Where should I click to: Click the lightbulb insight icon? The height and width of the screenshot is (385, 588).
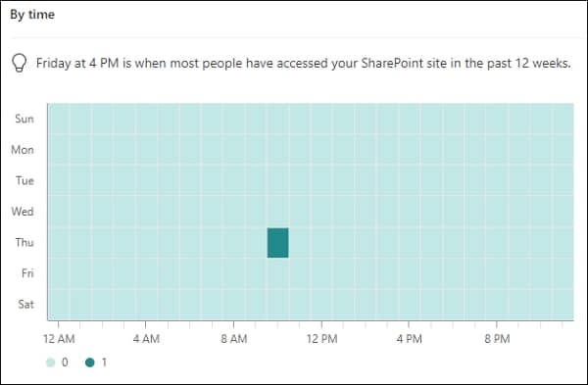(20, 63)
